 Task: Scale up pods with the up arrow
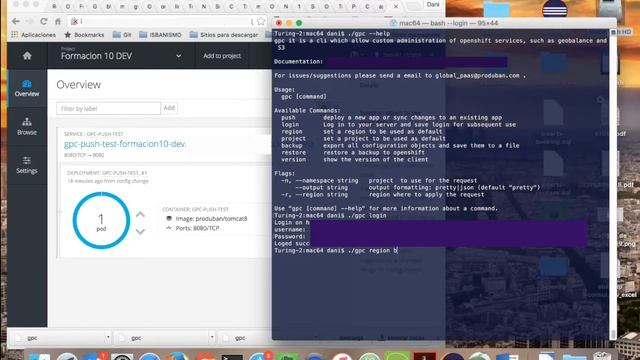[x=140, y=214]
